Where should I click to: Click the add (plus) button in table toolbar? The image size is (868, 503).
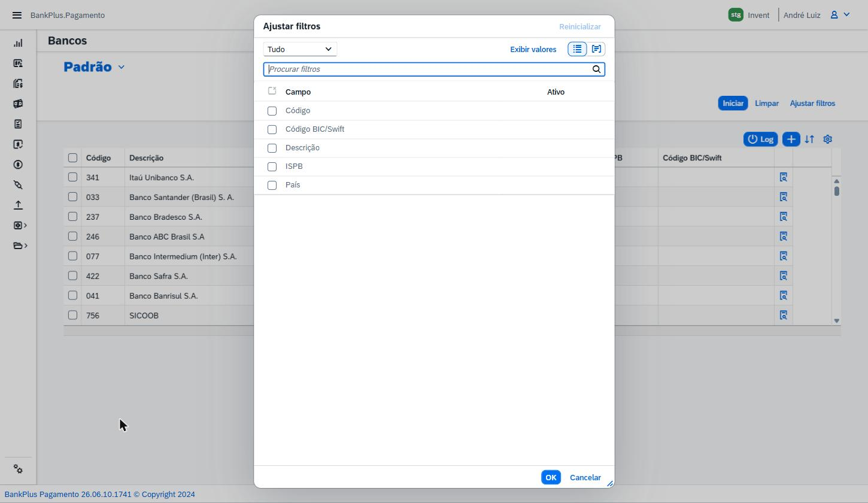(791, 139)
